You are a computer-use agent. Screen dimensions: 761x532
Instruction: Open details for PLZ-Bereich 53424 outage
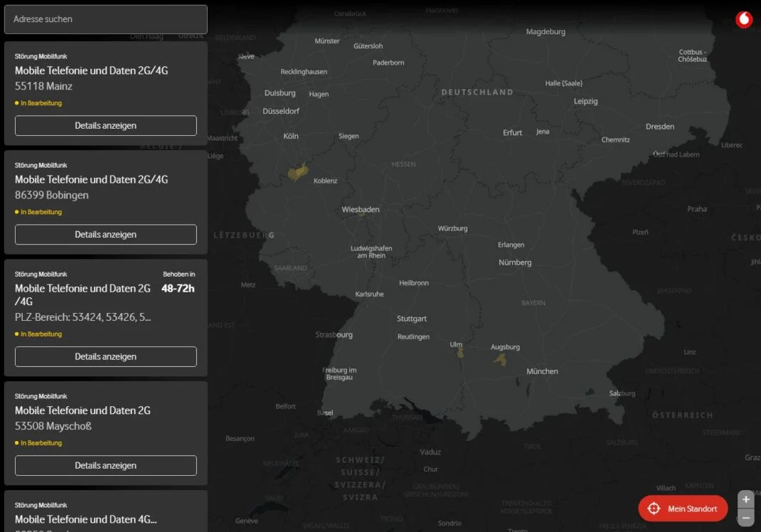coord(106,357)
